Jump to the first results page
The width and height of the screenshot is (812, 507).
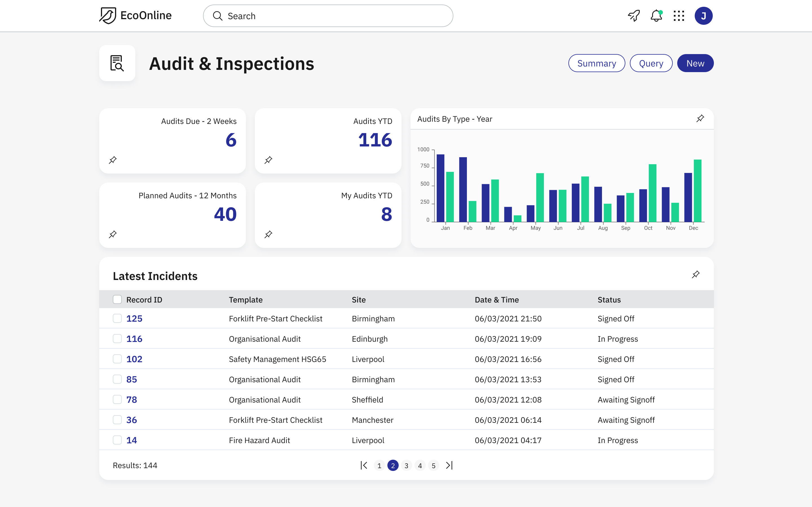pyautogui.click(x=364, y=465)
